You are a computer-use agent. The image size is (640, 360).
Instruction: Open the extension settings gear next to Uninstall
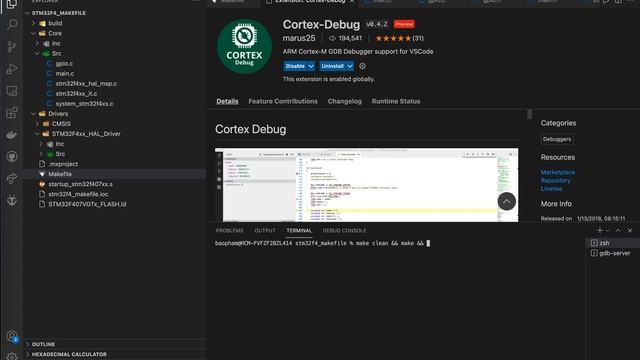[x=362, y=66]
